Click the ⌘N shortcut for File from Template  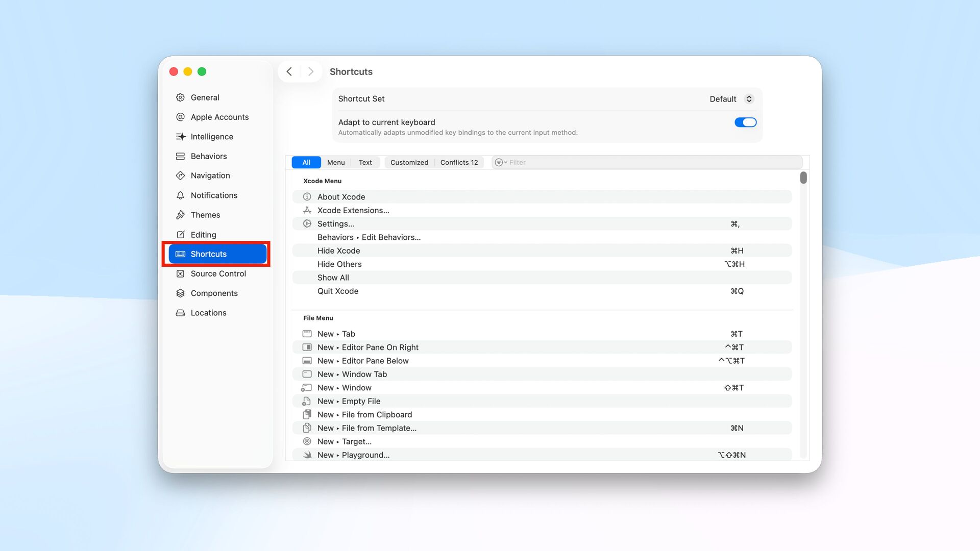(737, 428)
